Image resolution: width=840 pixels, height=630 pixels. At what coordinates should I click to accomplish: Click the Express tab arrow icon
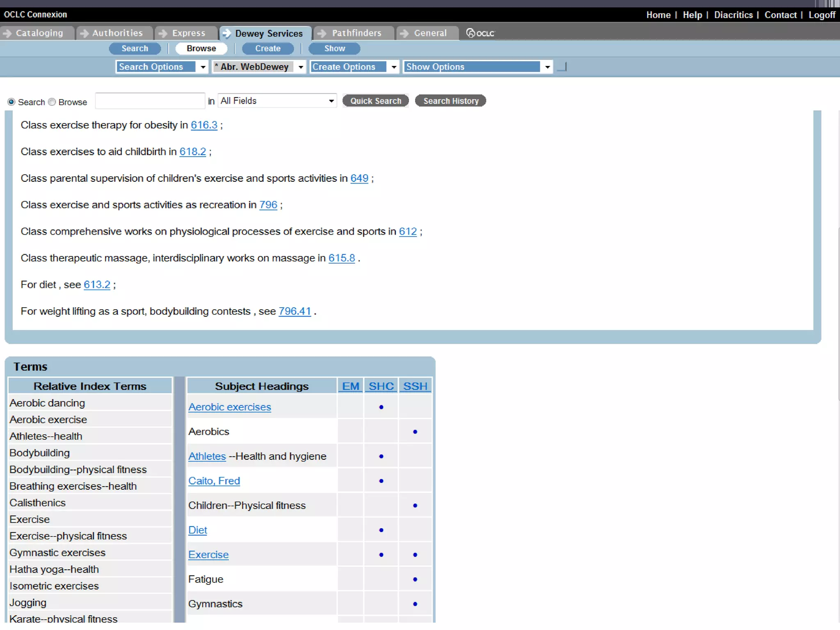[163, 33]
